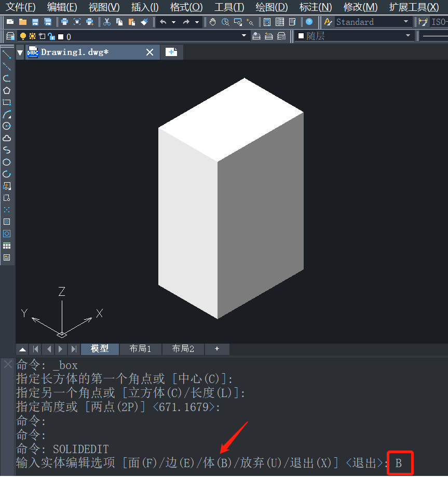The width and height of the screenshot is (448, 477).
Task: Toggle layer 0 on/off lightbulb
Action: 23,36
